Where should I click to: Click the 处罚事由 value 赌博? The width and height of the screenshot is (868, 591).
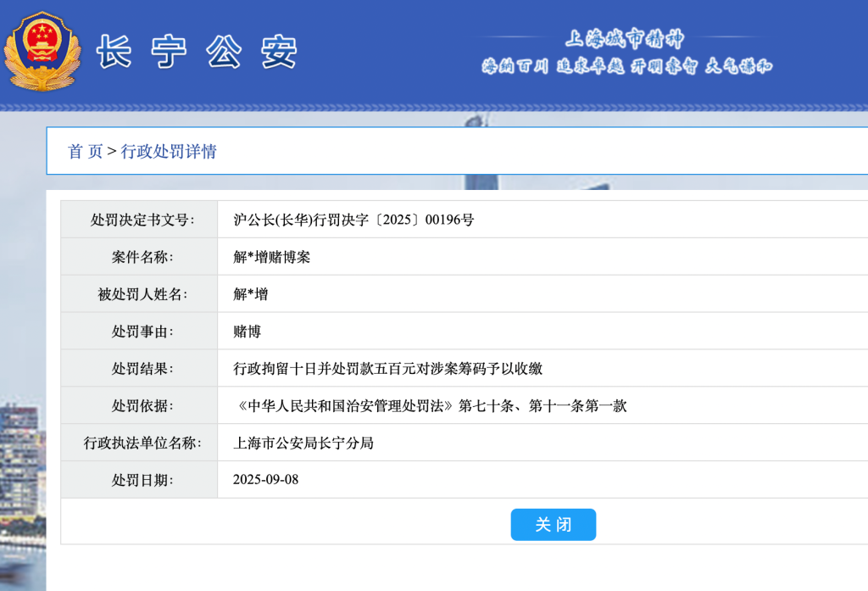(247, 332)
